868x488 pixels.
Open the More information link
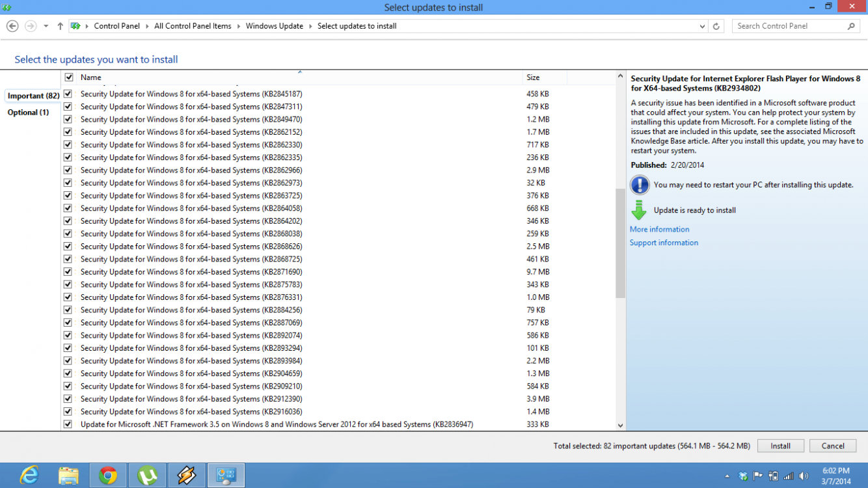click(x=659, y=229)
